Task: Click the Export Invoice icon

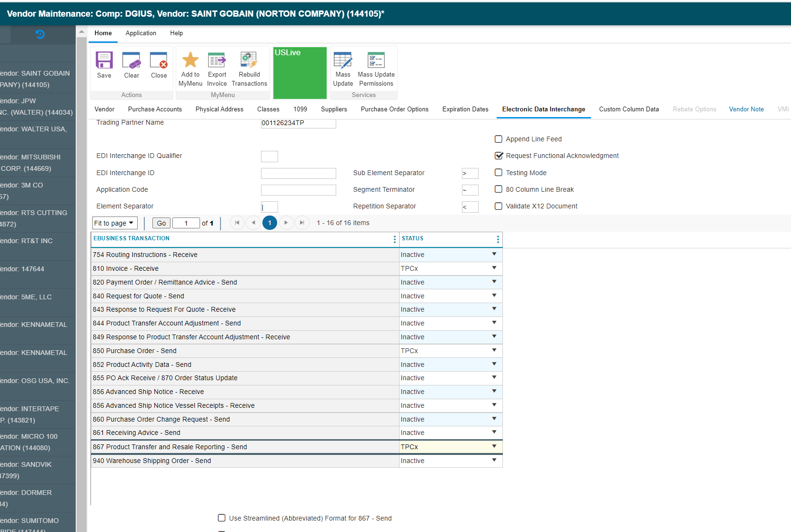Action: [x=217, y=60]
